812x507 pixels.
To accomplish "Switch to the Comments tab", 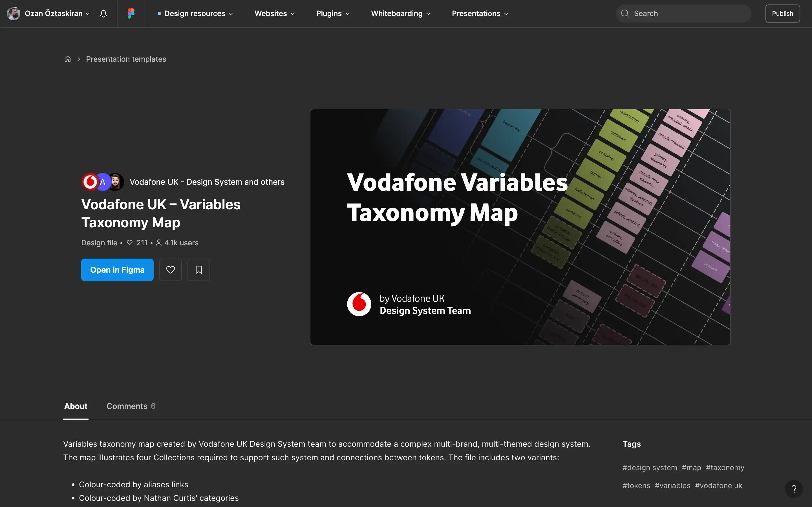I will point(131,406).
